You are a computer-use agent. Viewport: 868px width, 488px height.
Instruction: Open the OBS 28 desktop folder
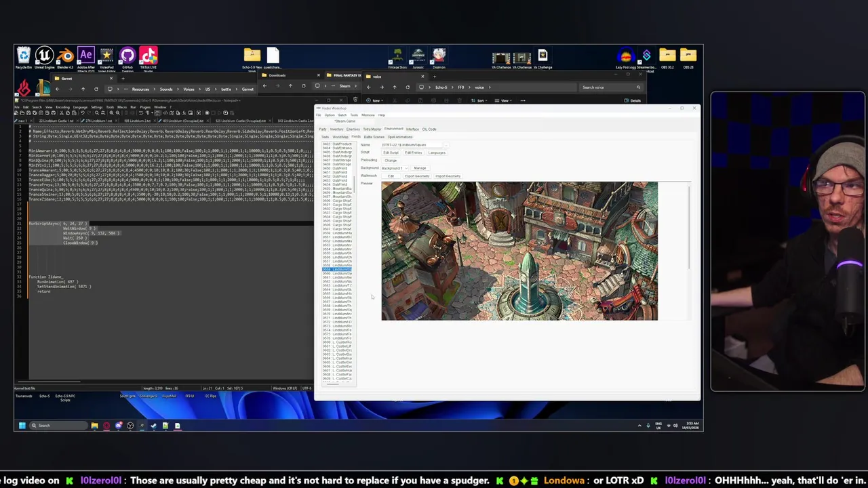point(688,58)
